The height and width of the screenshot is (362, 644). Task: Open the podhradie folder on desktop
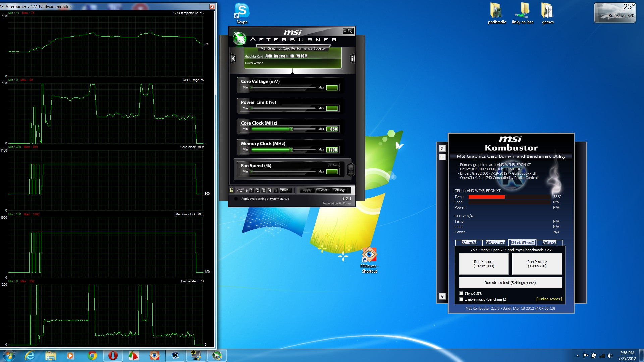(x=497, y=13)
